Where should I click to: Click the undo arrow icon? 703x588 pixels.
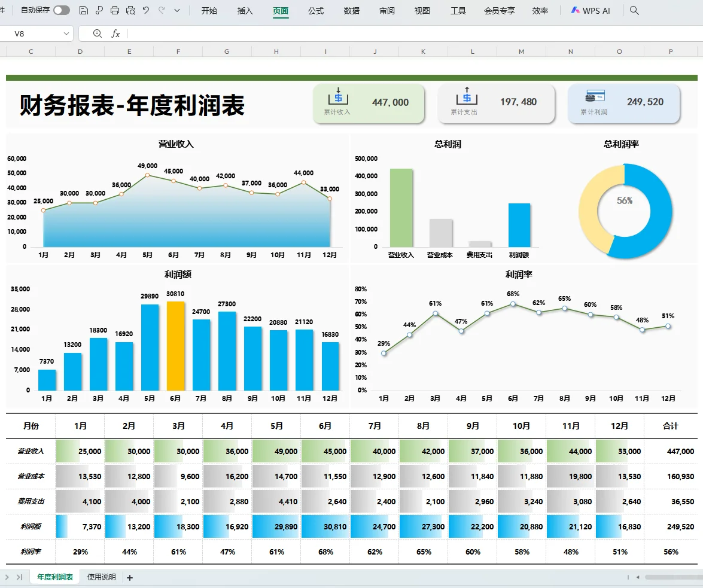pos(146,10)
